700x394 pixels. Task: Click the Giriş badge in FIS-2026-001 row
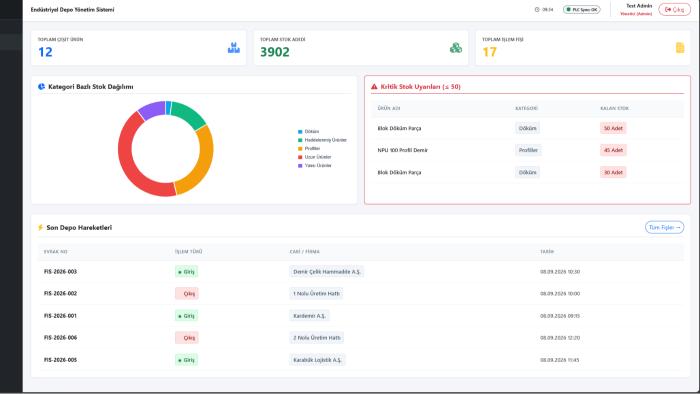tap(186, 316)
